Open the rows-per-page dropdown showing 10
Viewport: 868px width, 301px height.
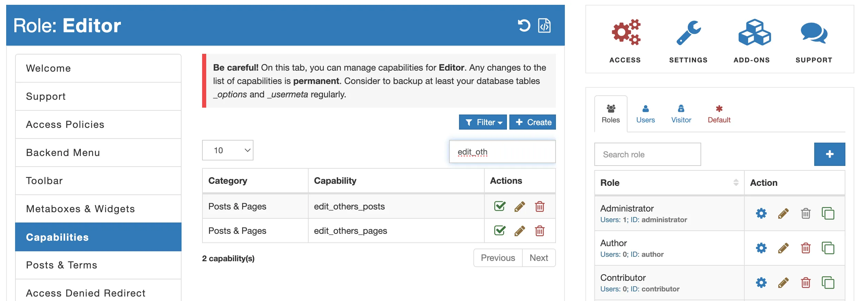pos(228,150)
